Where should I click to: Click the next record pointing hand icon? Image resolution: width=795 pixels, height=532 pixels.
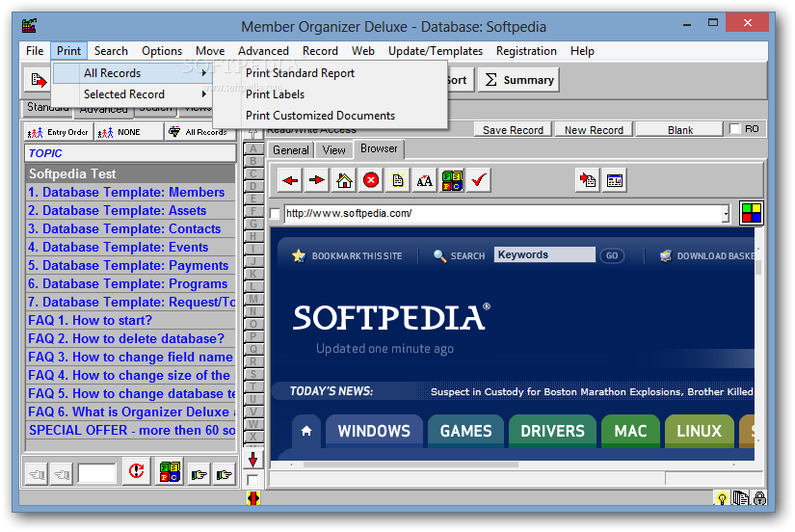[199, 475]
